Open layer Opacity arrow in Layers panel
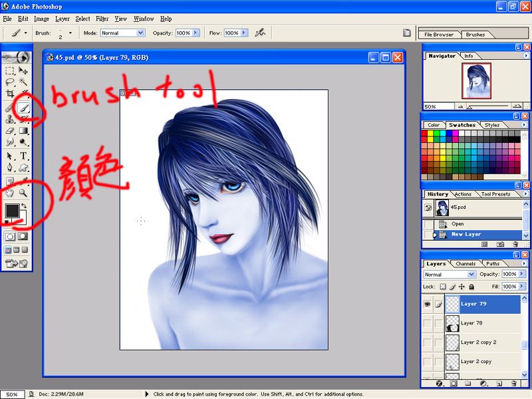 tap(522, 274)
